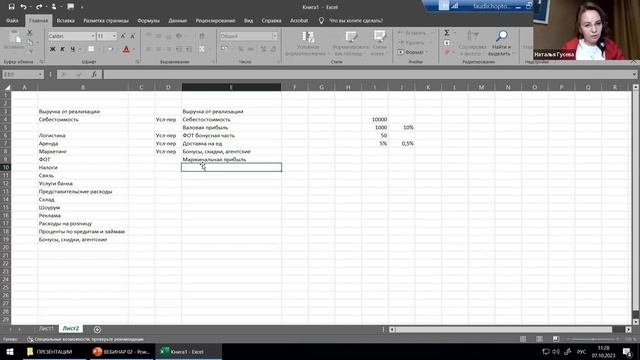Open the Acrobat ribbon tab
The width and height of the screenshot is (640, 360).
pos(299,20)
